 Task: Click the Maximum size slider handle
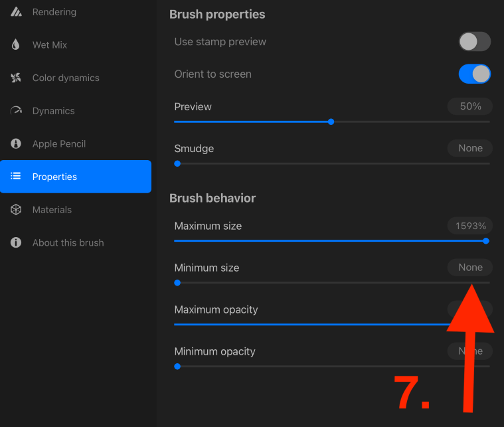pyautogui.click(x=486, y=241)
